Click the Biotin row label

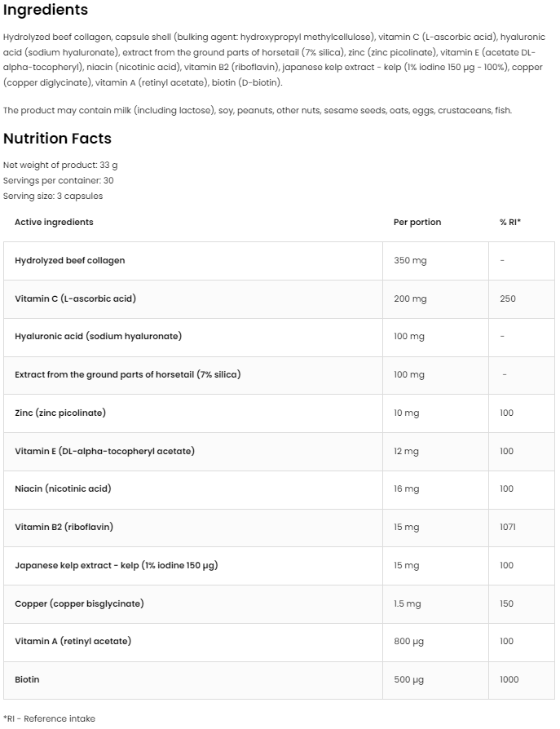click(27, 679)
